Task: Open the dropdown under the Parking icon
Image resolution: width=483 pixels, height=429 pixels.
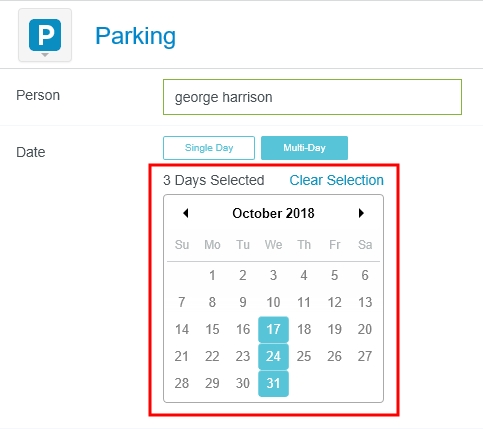Action: (x=45, y=55)
